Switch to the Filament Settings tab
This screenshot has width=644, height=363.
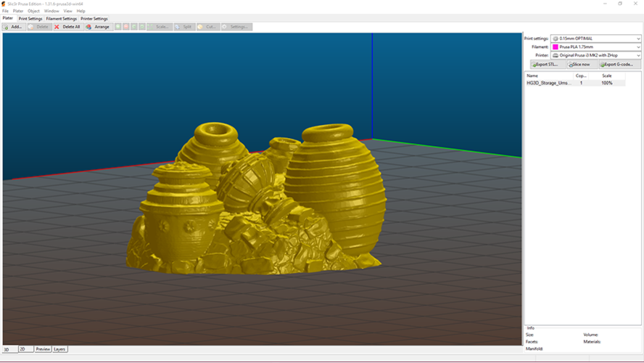point(61,19)
